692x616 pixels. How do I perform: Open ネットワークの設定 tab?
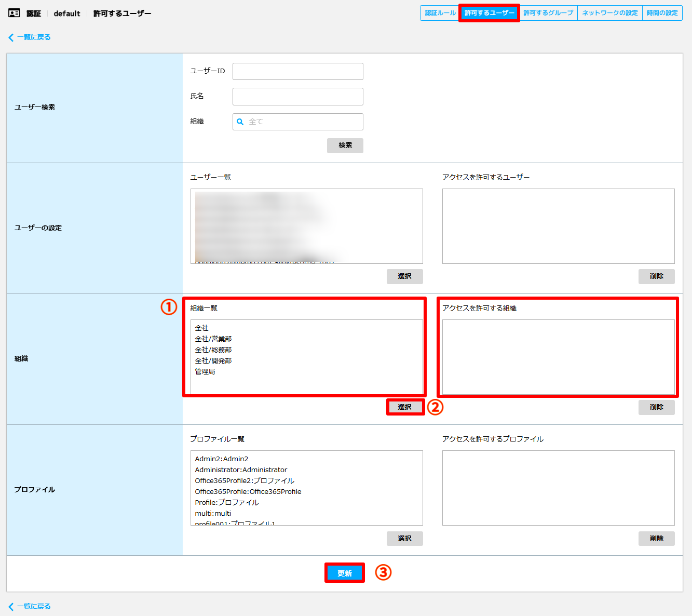[610, 13]
